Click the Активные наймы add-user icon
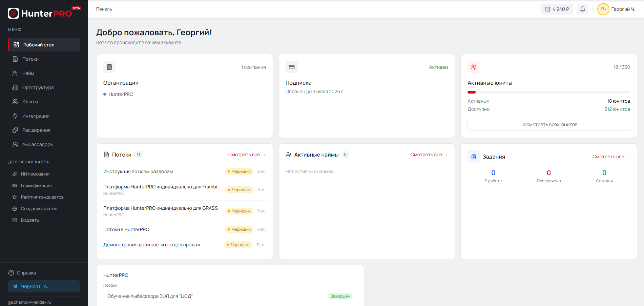 [289, 155]
